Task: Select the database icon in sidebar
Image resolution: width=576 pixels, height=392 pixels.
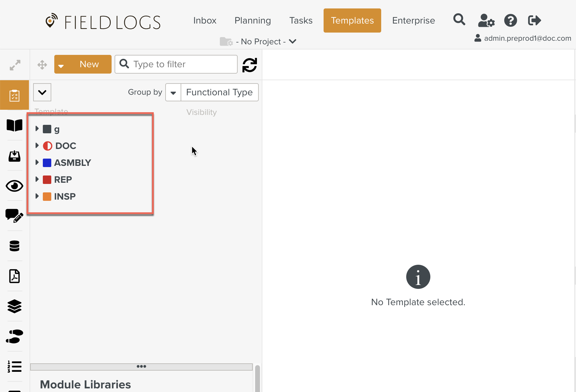Action: 14,246
